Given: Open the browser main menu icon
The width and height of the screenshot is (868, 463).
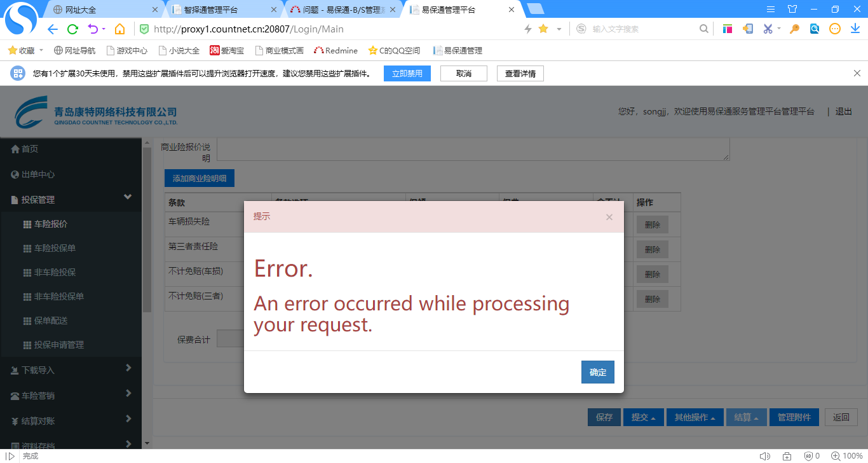Looking at the screenshot, I should pos(771,9).
